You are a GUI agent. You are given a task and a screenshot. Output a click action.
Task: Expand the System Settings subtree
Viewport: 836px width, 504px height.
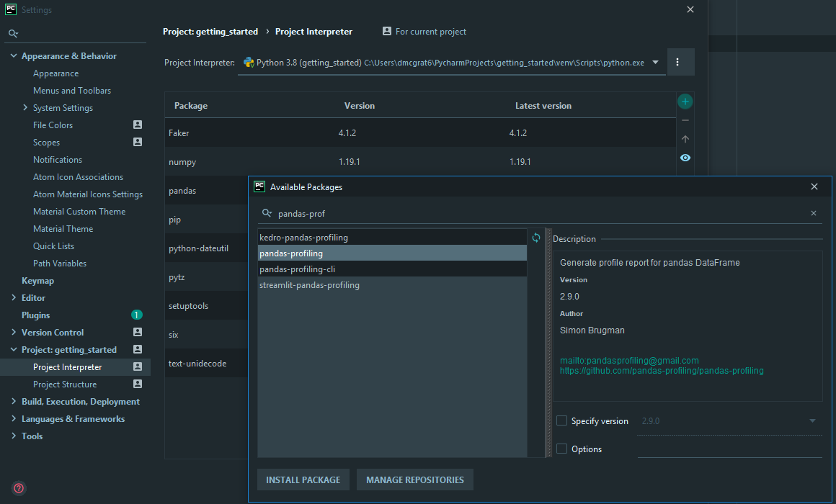(25, 108)
